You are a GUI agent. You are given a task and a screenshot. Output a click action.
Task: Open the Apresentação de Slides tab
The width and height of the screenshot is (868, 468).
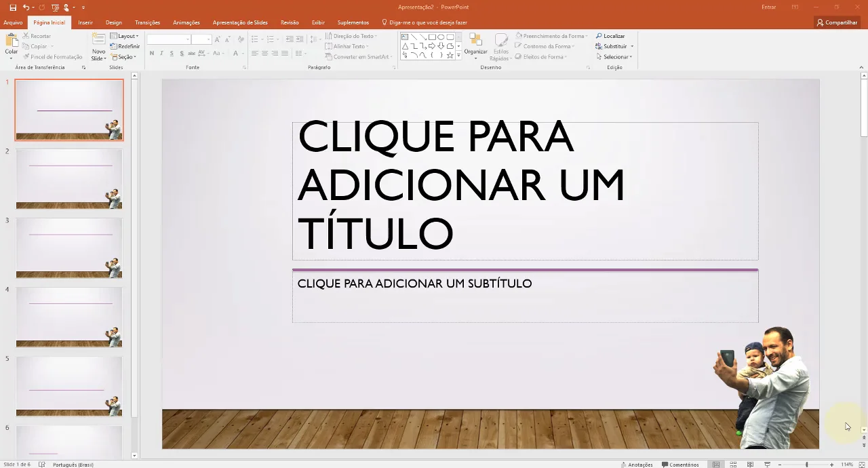[x=240, y=22]
